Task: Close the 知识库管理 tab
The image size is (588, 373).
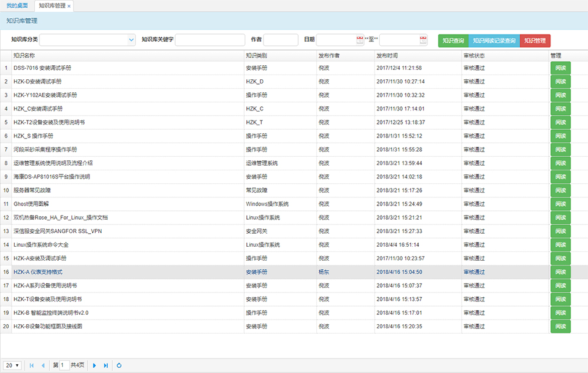Action: pyautogui.click(x=69, y=6)
